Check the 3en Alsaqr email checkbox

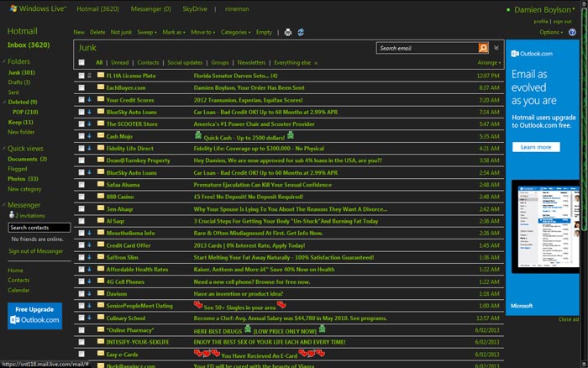point(81,208)
